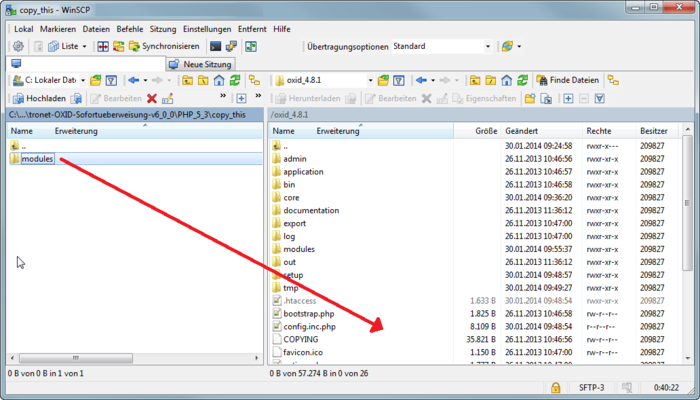Click the Hochladen upload button
700x400 pixels.
pos(39,98)
